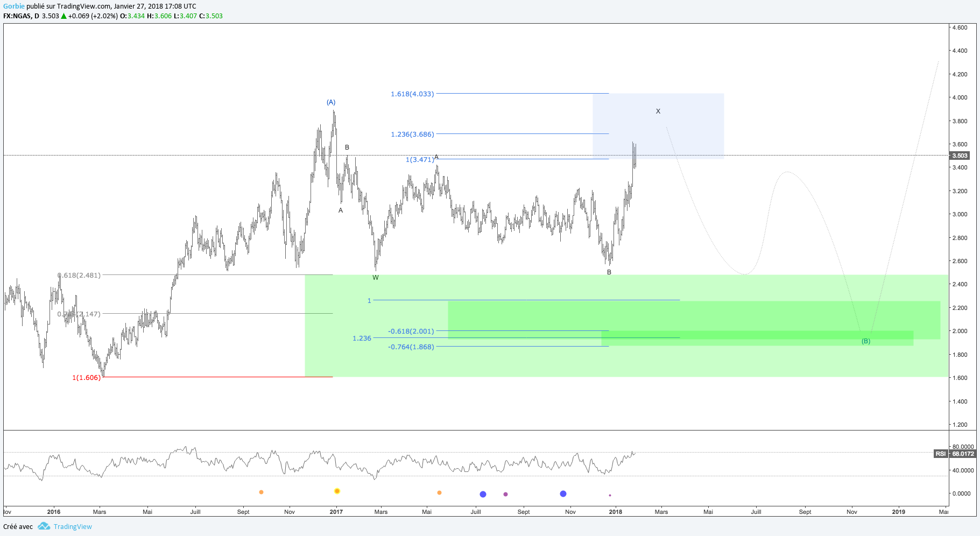
Task: Select the X label in blue box
Action: 658,111
